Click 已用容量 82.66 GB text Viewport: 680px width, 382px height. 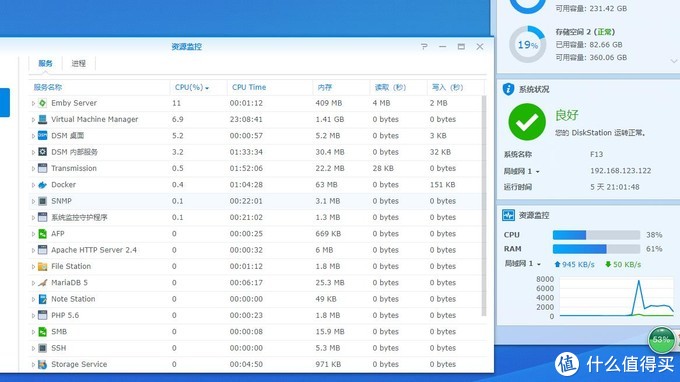point(589,45)
